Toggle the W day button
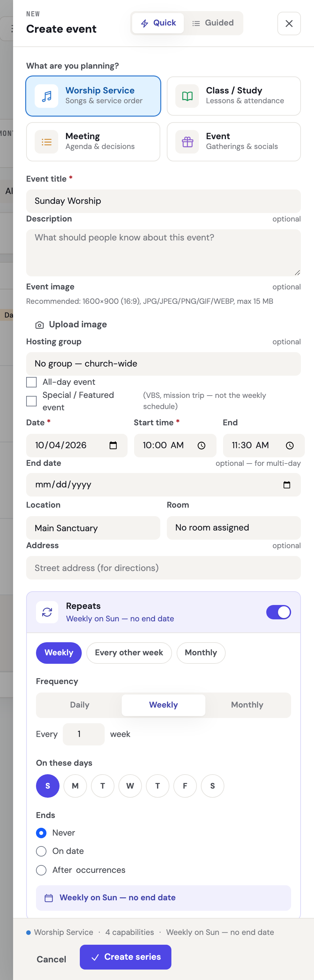 [x=130, y=786]
